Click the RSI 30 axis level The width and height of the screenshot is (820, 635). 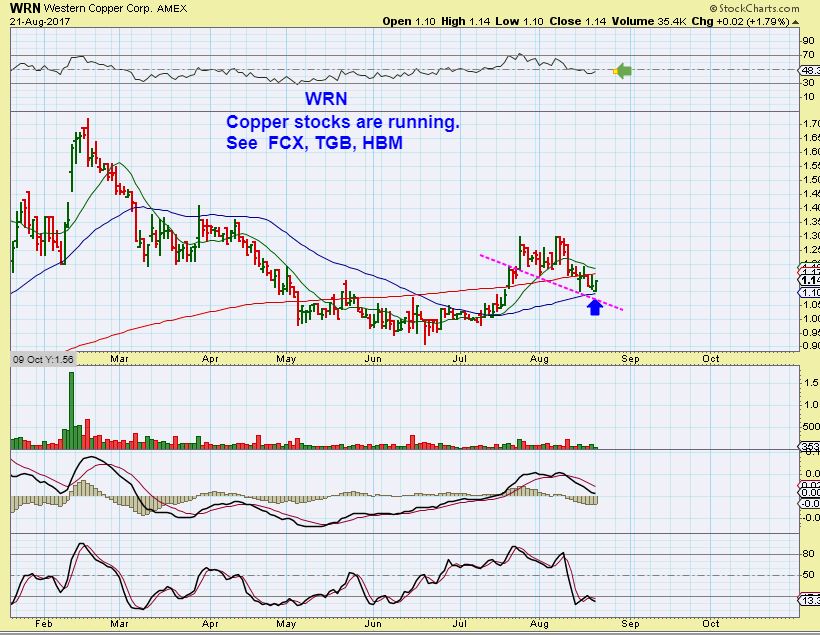pyautogui.click(x=808, y=83)
